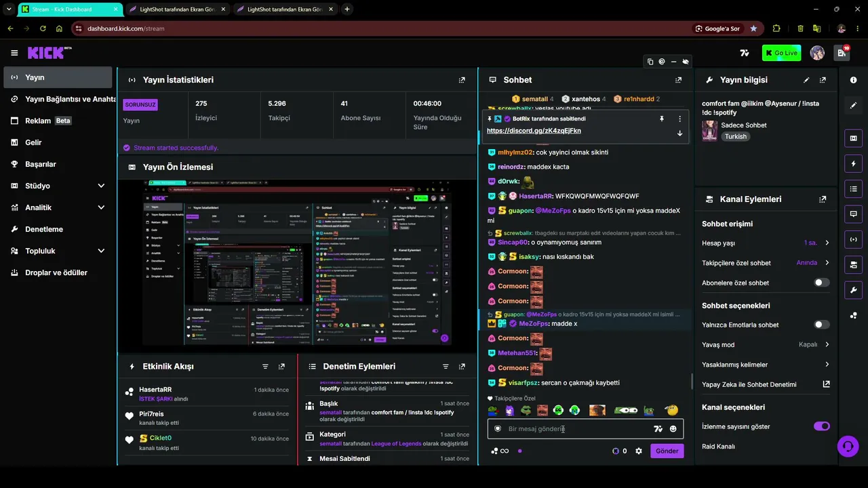Viewport: 868px width, 488px height.
Task: Toggle Abonelere özel sohbet switch
Action: pos(821,283)
